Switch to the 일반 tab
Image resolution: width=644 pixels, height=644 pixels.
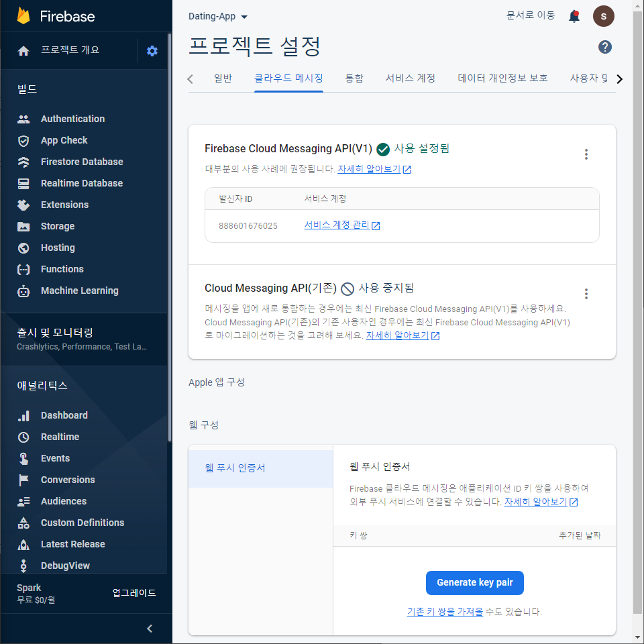coord(223,78)
